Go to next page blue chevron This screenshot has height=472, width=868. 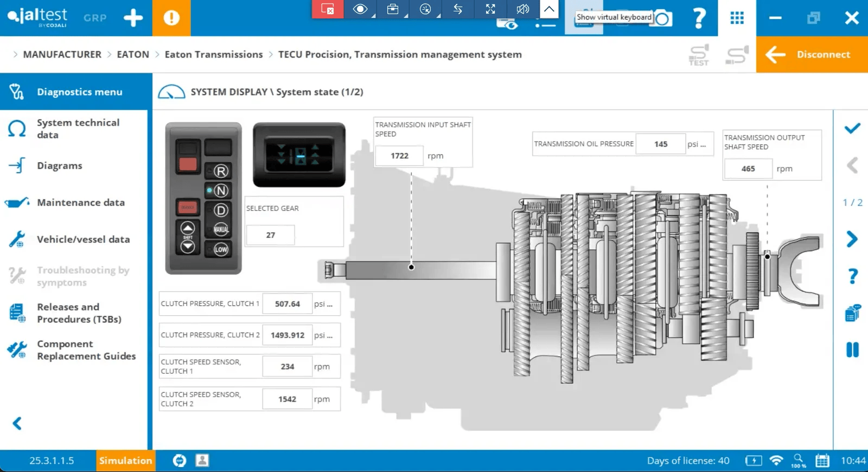coord(852,239)
